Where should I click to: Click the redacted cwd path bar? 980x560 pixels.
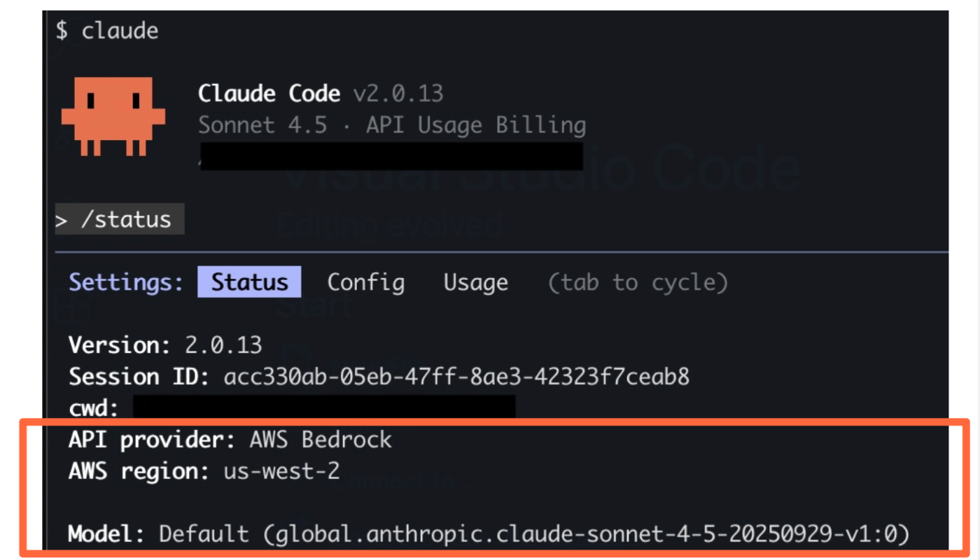pyautogui.click(x=324, y=407)
